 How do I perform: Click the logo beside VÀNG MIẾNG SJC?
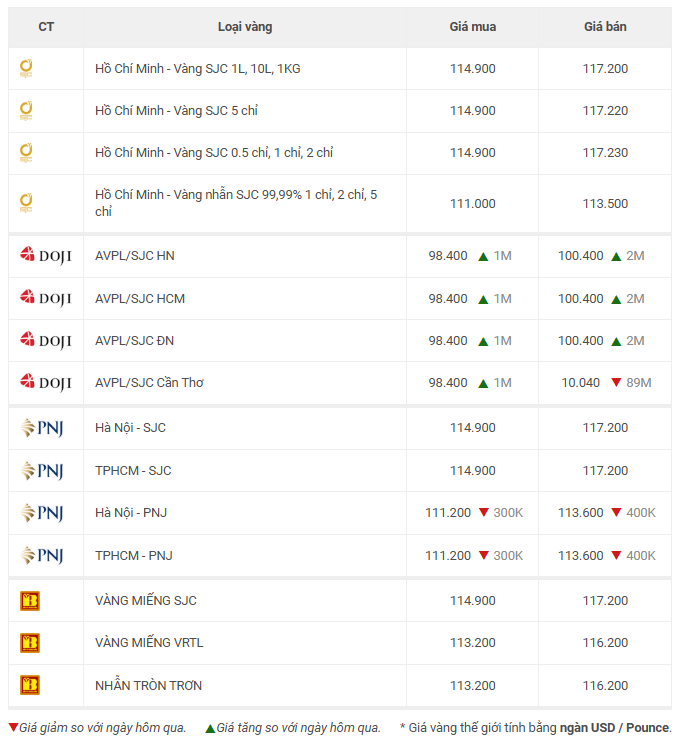(30, 601)
